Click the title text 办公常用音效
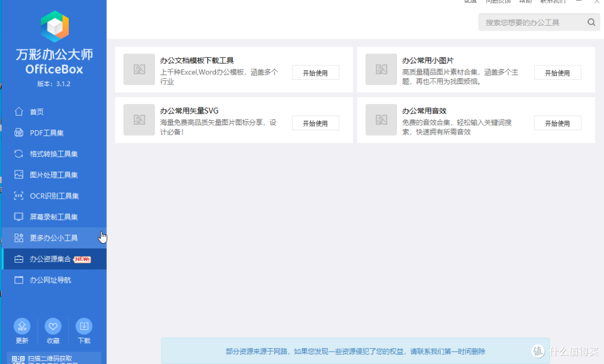 [424, 111]
